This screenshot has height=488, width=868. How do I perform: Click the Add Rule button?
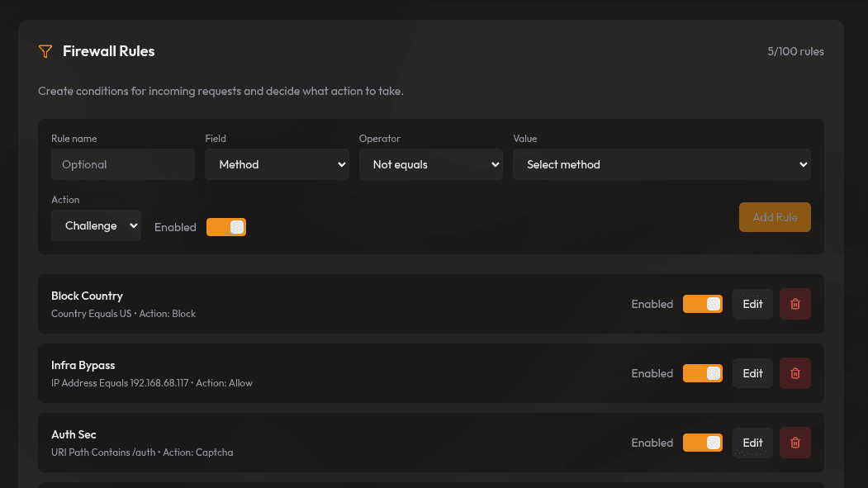pyautogui.click(x=774, y=217)
